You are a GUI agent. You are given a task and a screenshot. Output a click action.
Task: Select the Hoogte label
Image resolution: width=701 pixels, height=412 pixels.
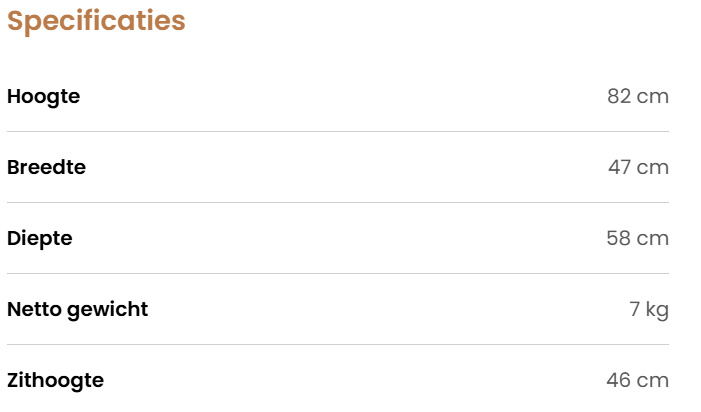pos(43,97)
